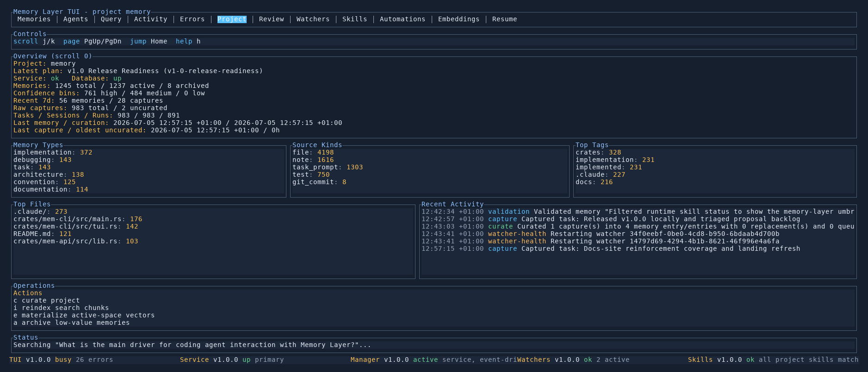Go to the Skills tab
Viewport: 868px width, 372px height.
(354, 19)
